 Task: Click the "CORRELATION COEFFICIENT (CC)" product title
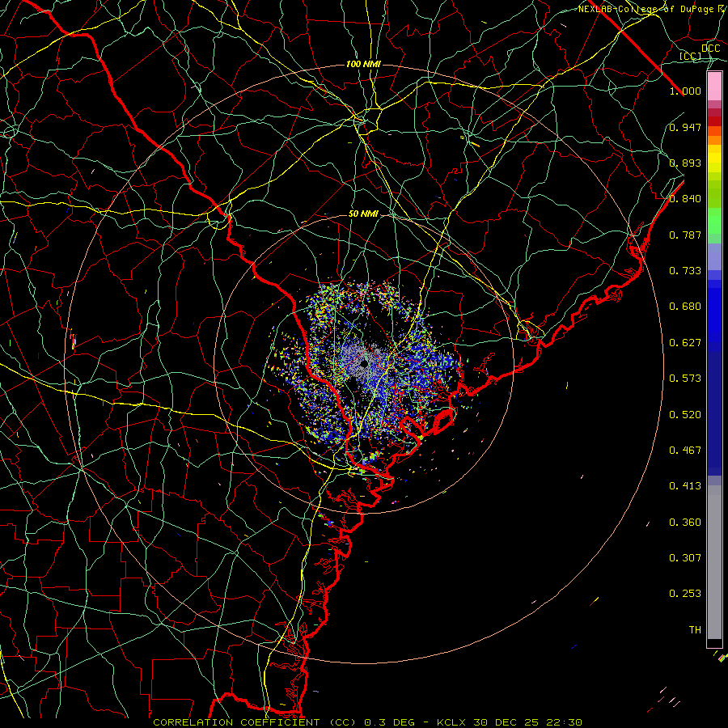tap(255, 722)
